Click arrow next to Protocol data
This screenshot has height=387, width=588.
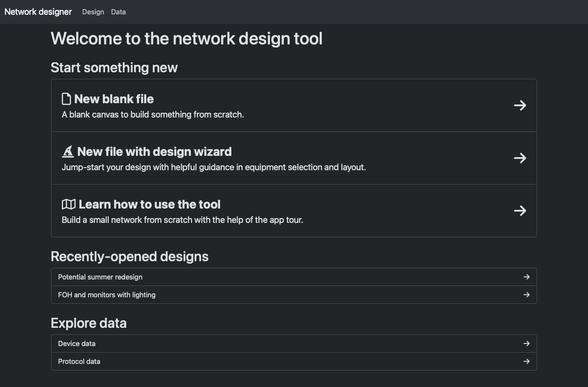click(526, 361)
